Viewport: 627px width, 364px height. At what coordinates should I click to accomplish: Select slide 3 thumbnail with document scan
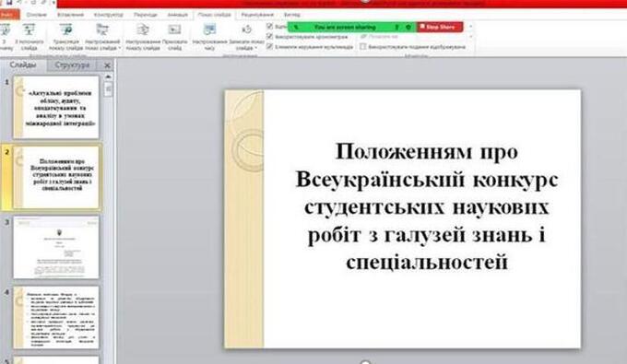point(56,247)
